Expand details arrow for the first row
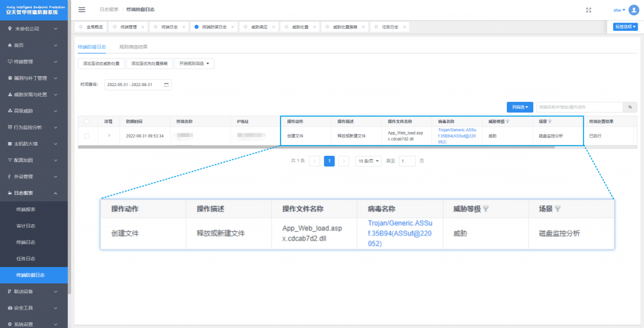The height and width of the screenshot is (328, 644). pos(108,135)
